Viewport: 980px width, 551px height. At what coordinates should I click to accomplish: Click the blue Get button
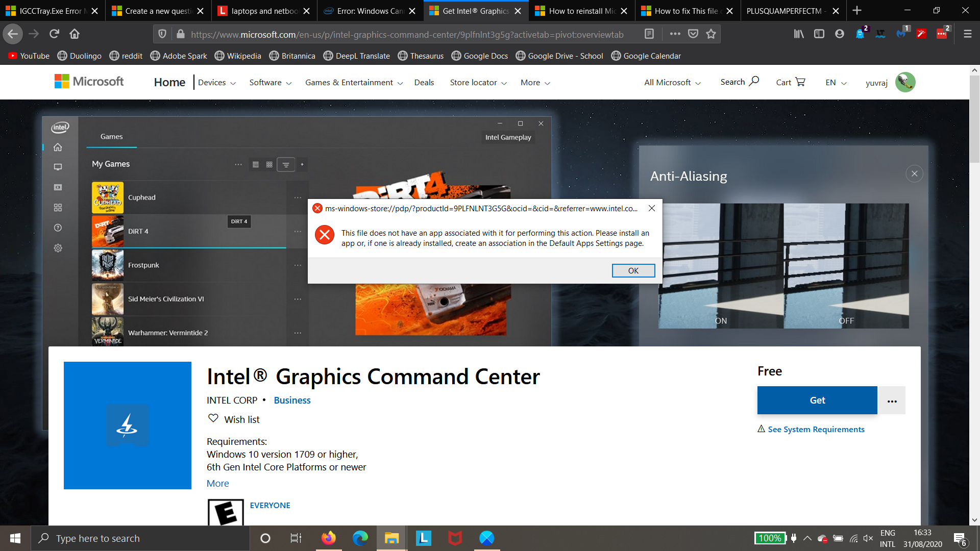817,400
